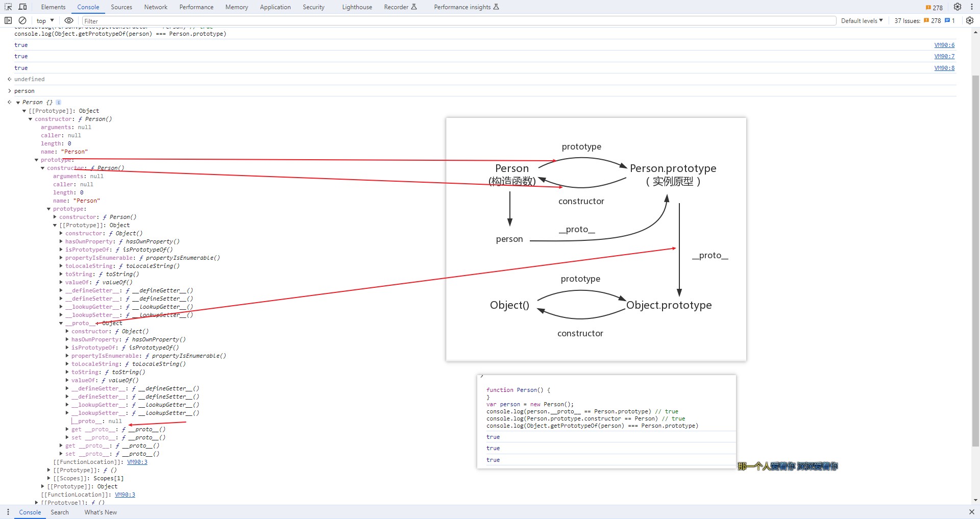The width and height of the screenshot is (980, 519).
Task: Open the Performance tab
Action: point(197,7)
